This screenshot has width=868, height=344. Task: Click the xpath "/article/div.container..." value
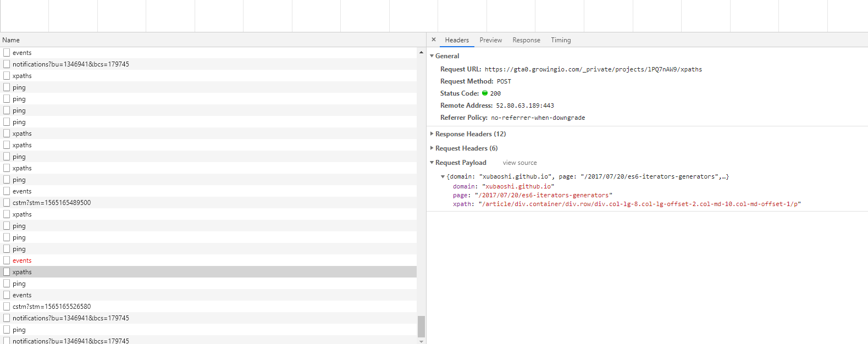pyautogui.click(x=640, y=204)
